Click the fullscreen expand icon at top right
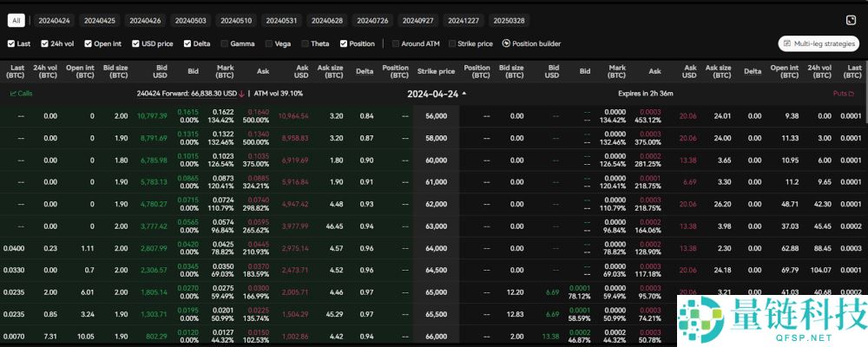The width and height of the screenshot is (868, 347). (851, 20)
